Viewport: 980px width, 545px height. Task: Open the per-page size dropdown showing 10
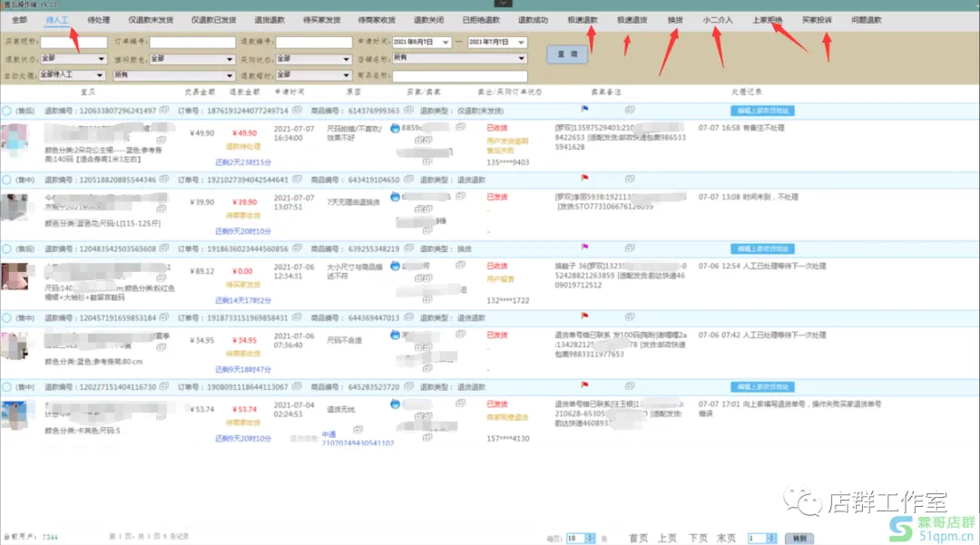(581, 537)
